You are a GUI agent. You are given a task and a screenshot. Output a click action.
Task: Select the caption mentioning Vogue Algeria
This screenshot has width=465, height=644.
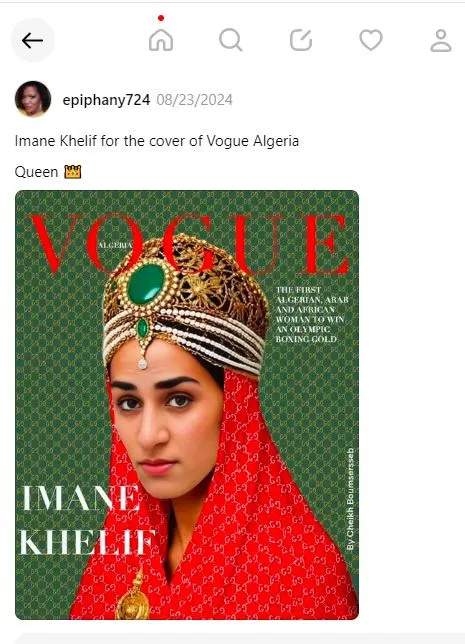pyautogui.click(x=157, y=141)
